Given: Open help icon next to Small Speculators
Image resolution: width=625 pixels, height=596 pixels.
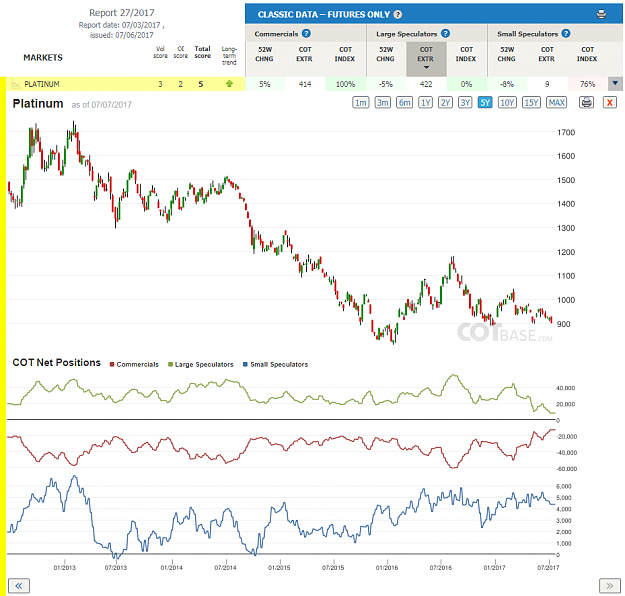Looking at the screenshot, I should click(566, 33).
